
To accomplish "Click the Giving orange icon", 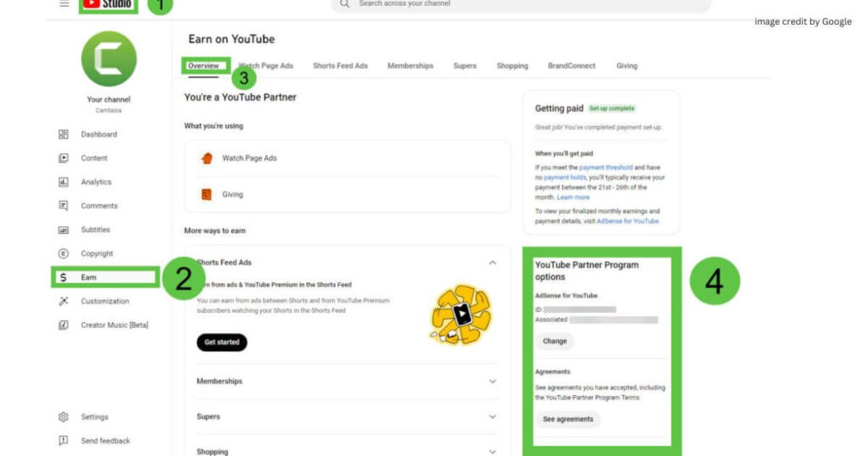I will click(207, 194).
